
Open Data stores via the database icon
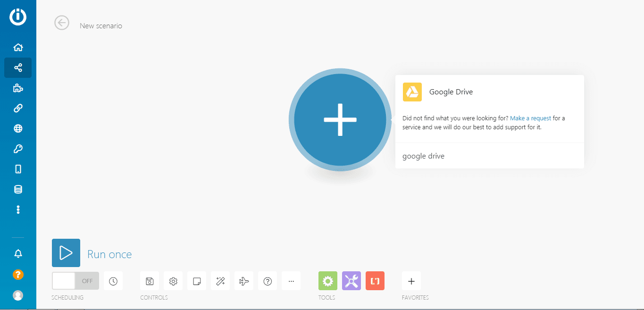[x=18, y=189]
